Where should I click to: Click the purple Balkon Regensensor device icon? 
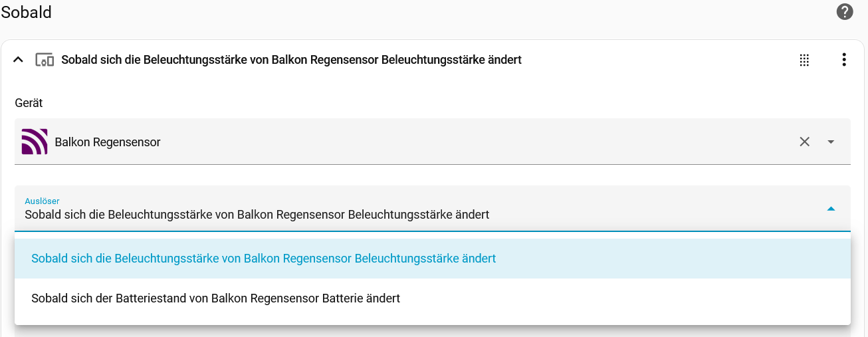[35, 142]
